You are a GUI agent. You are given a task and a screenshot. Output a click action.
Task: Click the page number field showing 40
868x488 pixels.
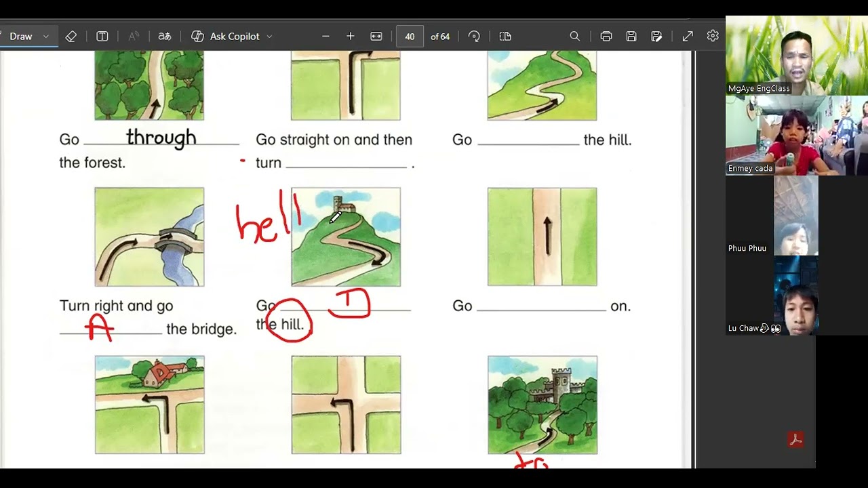pyautogui.click(x=410, y=37)
